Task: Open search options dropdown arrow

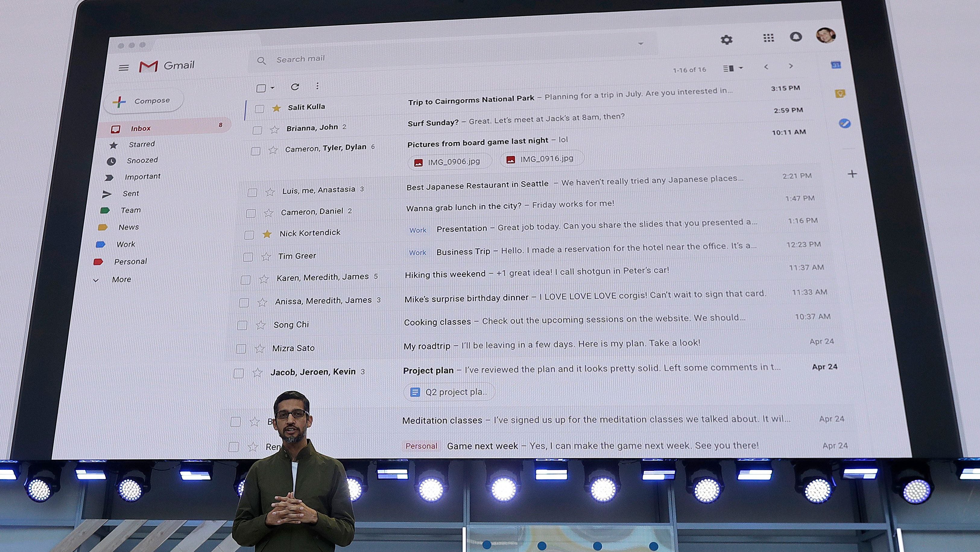Action: point(641,43)
